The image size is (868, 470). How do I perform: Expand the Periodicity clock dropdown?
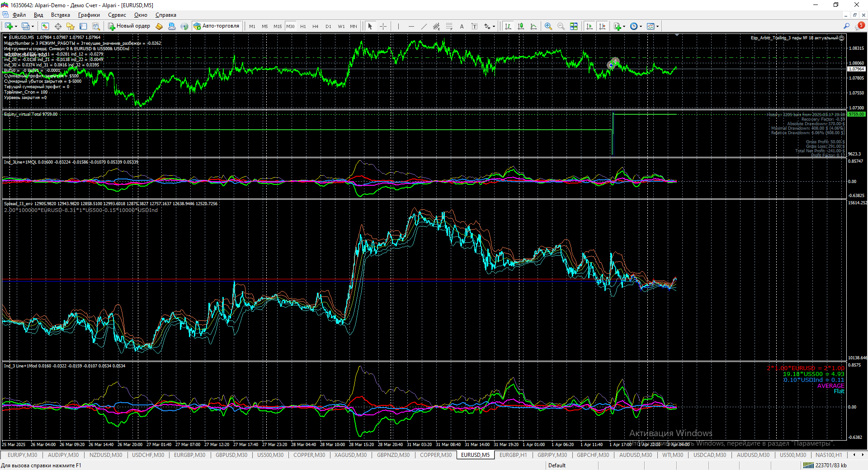[x=641, y=26]
